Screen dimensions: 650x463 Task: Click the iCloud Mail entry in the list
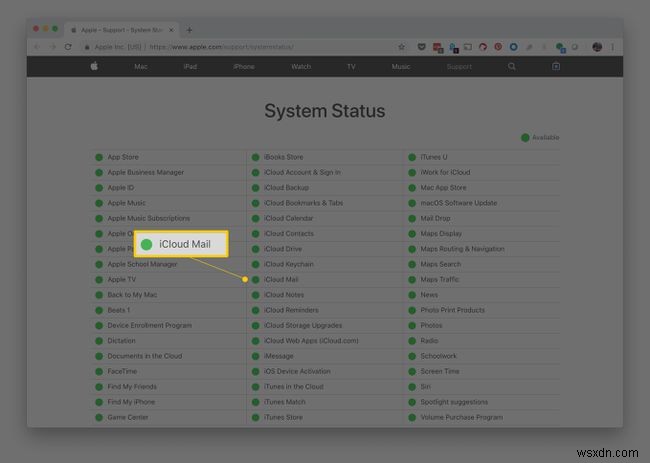click(x=281, y=280)
